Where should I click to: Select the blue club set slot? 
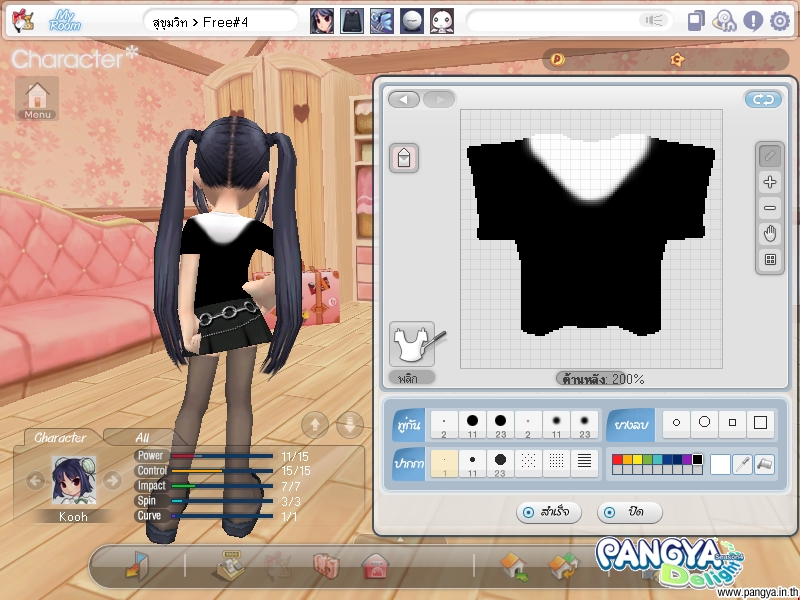pos(382,21)
